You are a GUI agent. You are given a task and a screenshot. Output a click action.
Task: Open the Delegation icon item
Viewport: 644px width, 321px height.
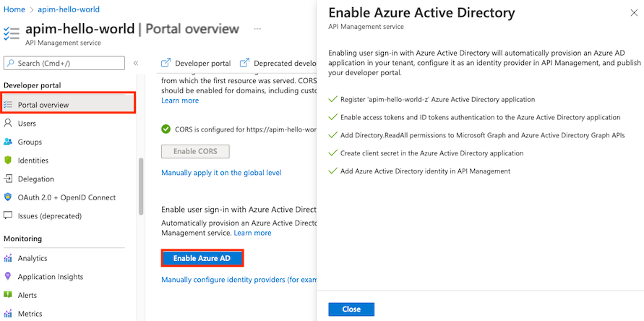click(9, 179)
